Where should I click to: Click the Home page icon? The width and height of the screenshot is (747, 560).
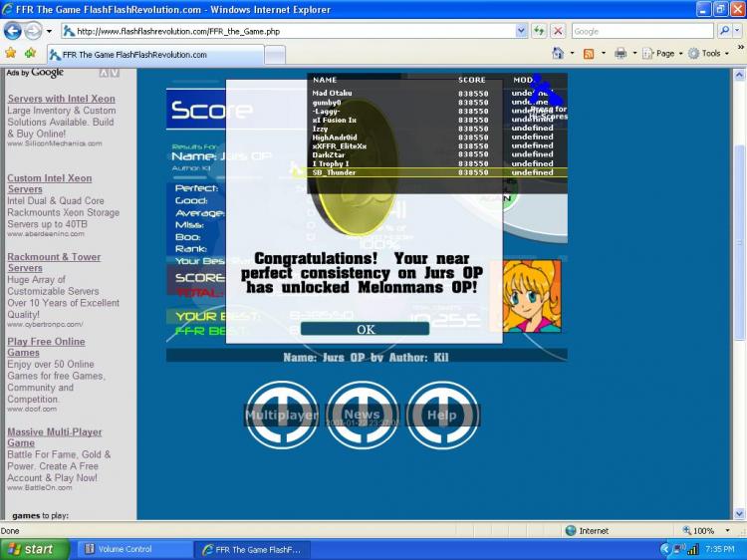click(x=558, y=54)
